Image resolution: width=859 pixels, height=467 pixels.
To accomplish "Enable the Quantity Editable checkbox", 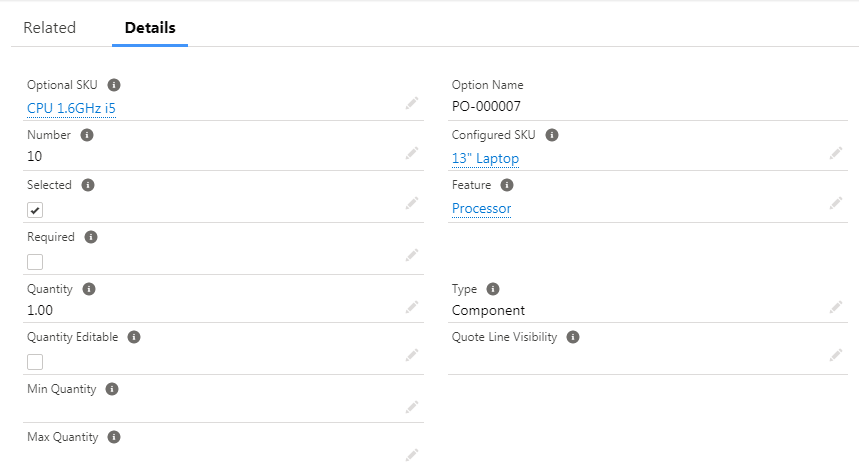I will click(x=35, y=362).
